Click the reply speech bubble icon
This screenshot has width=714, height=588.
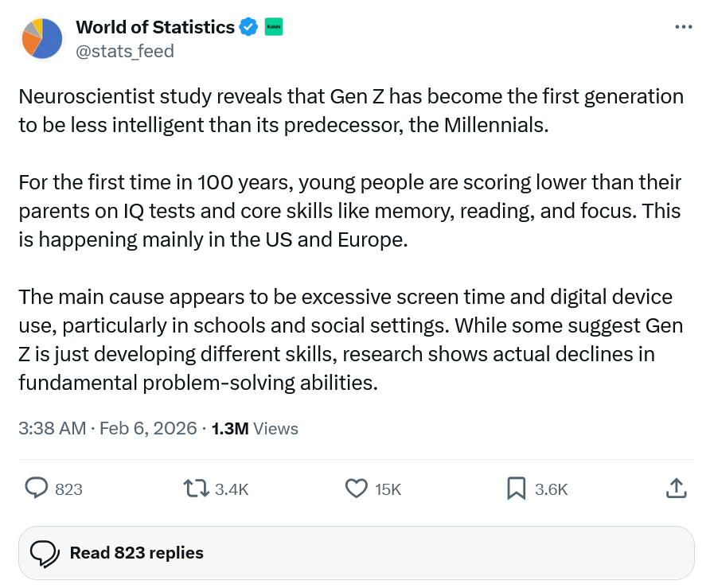coord(37,489)
